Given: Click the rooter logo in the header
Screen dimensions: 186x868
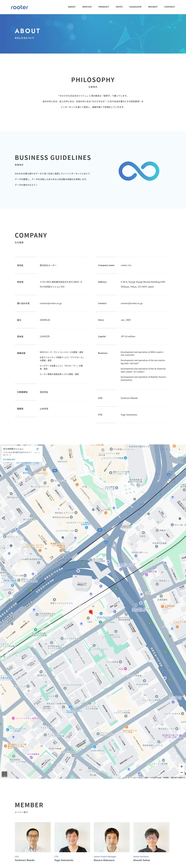Looking at the screenshot, I should [x=20, y=7].
